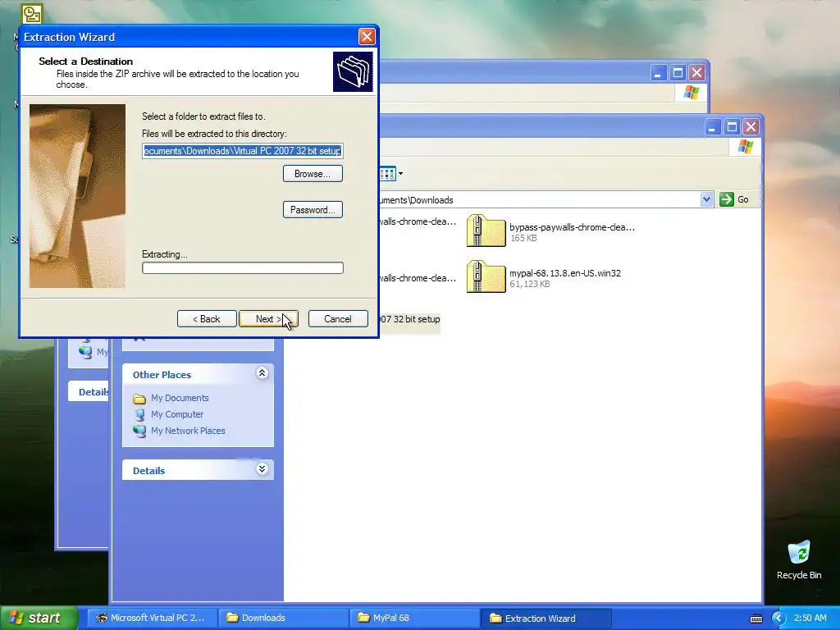
Task: Close the rear MyPal window
Action: tap(696, 72)
